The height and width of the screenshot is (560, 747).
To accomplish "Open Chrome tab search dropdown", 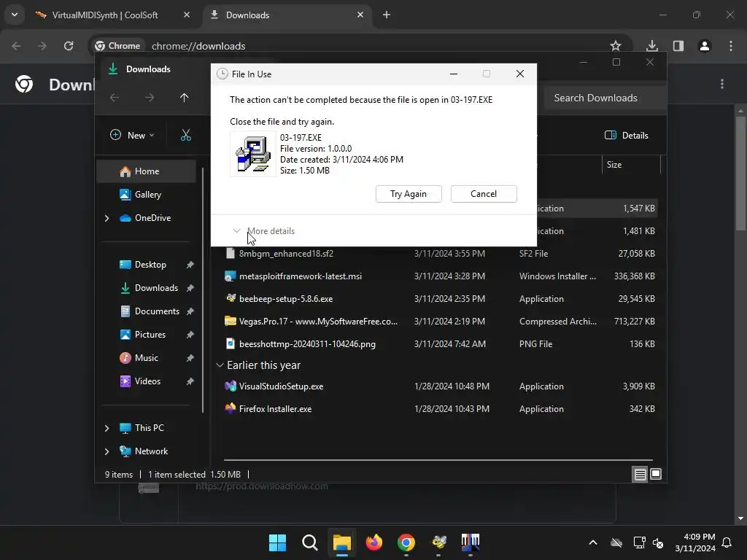I will click(x=15, y=15).
